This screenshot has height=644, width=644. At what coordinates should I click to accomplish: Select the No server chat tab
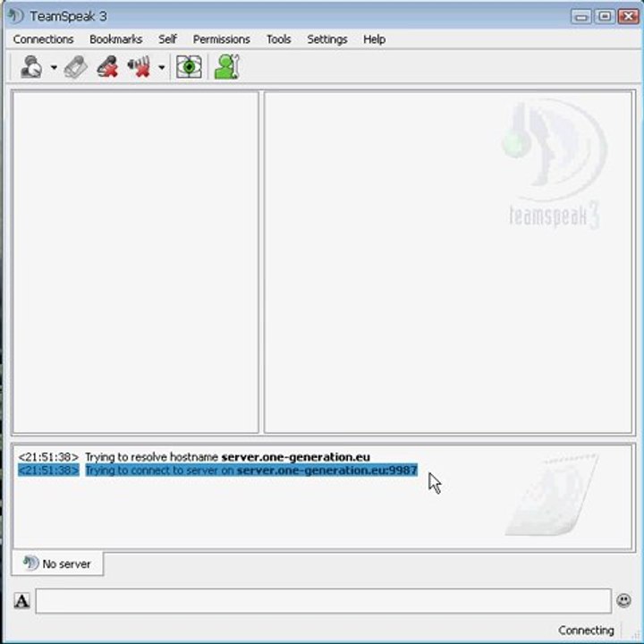tap(57, 563)
